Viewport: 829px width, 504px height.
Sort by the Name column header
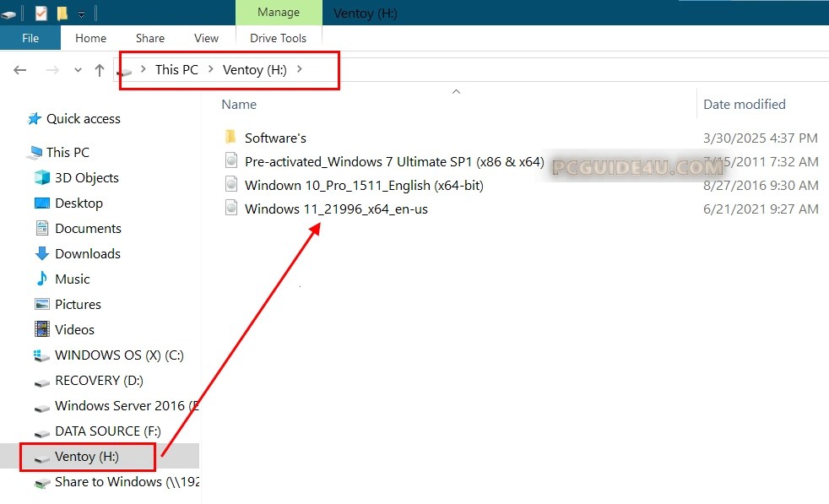239,104
